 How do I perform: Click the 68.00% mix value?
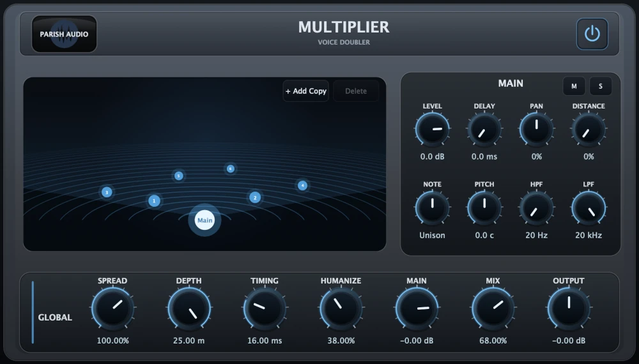tap(493, 341)
